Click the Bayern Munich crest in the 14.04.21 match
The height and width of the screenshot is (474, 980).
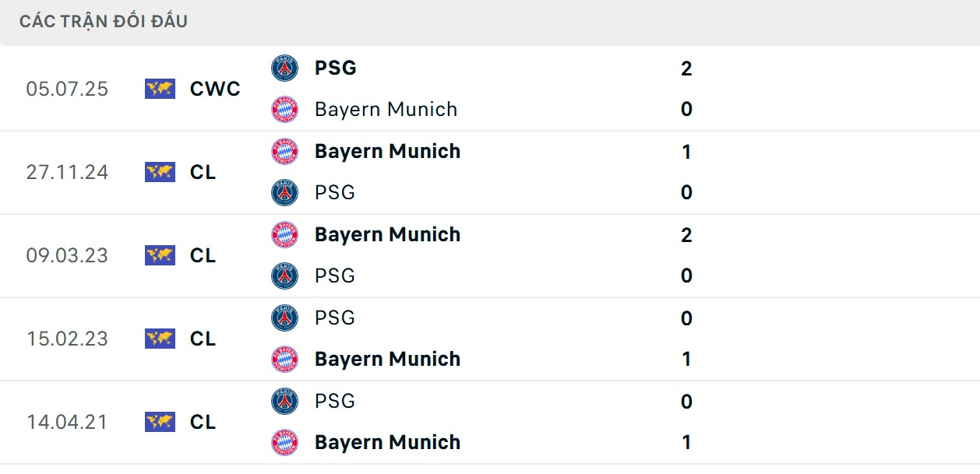(x=285, y=441)
